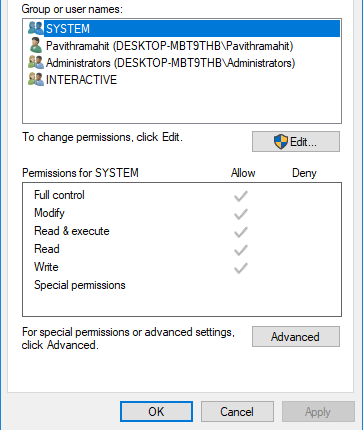Click the Read & execute Allow checkmark
363x430 pixels.
(x=241, y=232)
